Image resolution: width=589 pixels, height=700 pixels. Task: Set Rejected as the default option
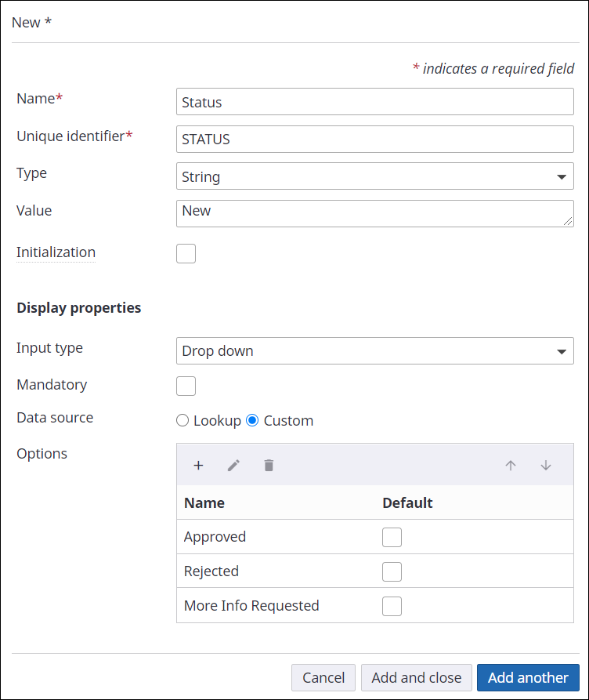392,571
